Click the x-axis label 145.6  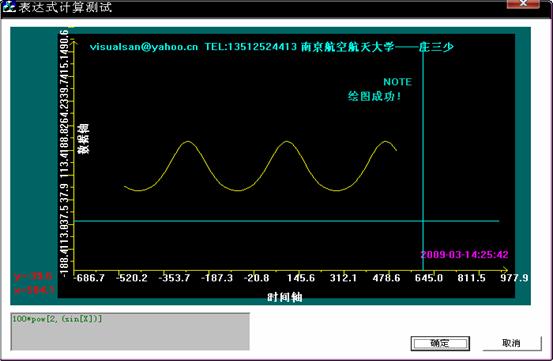click(x=301, y=278)
